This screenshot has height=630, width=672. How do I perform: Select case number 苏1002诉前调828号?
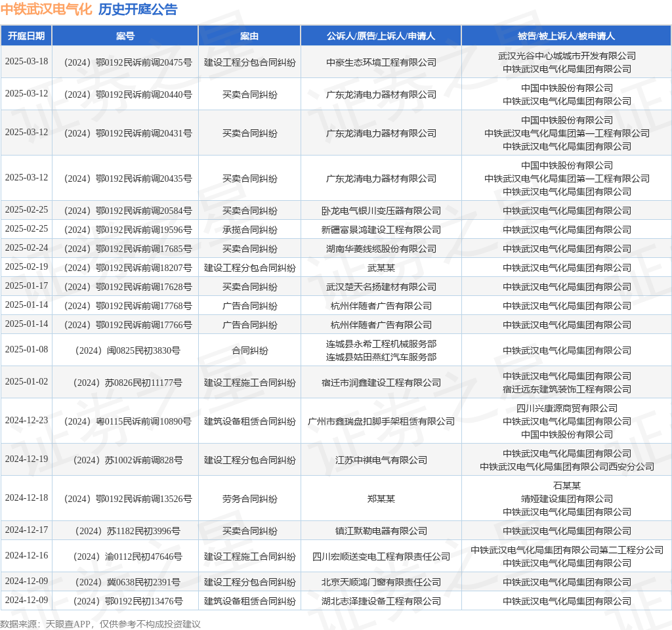tap(128, 460)
